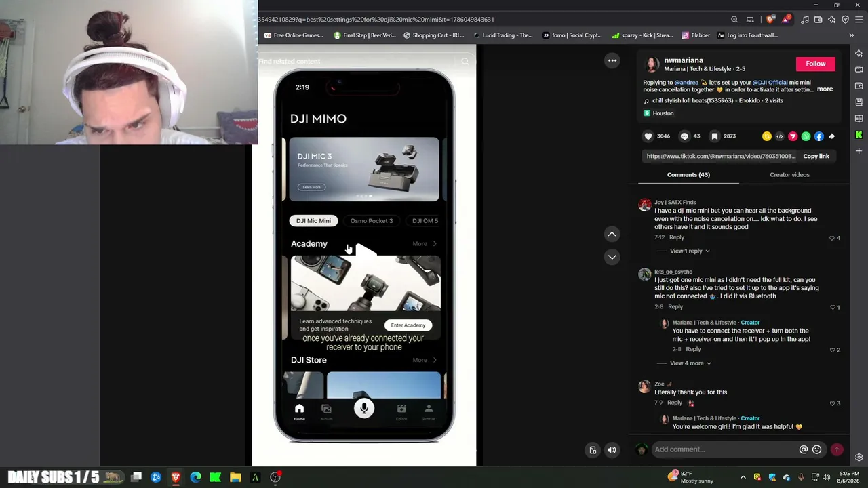Open the Brave Wallet toolbar icon
Image resolution: width=868 pixels, height=488 pixels.
[818, 20]
